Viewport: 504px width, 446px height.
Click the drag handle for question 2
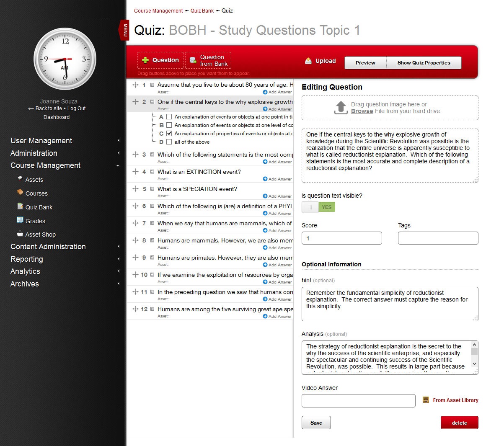click(135, 102)
